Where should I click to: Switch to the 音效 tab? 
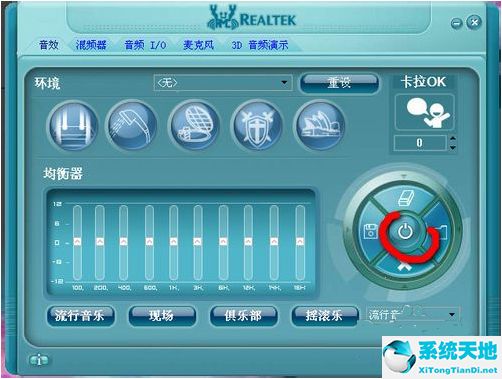pos(49,45)
